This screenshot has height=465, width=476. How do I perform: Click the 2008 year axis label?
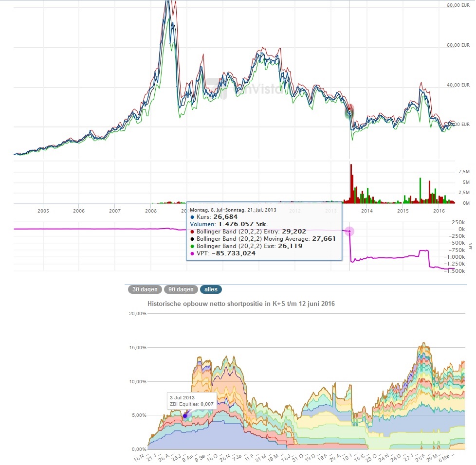(x=151, y=211)
